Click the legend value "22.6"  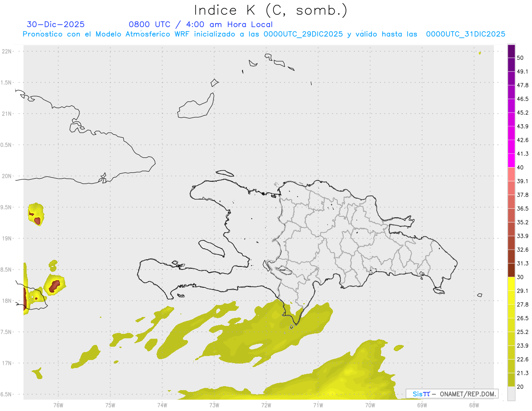click(x=523, y=359)
